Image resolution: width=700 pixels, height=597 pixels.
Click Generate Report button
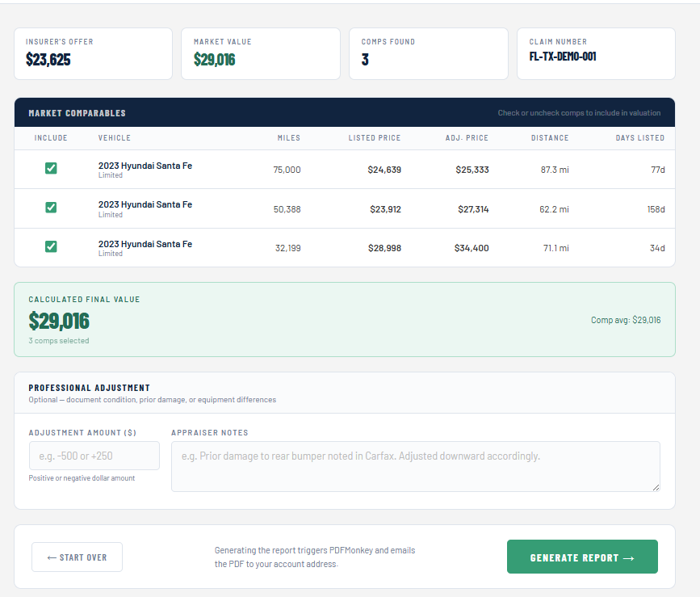point(582,557)
